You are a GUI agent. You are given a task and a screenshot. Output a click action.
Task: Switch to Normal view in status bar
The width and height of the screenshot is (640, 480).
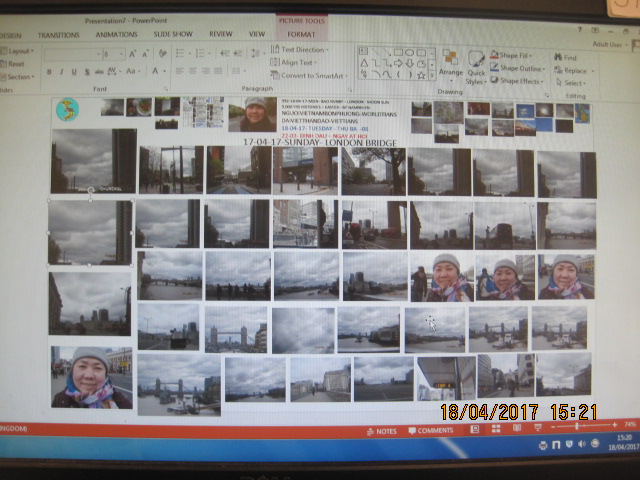tap(474, 429)
